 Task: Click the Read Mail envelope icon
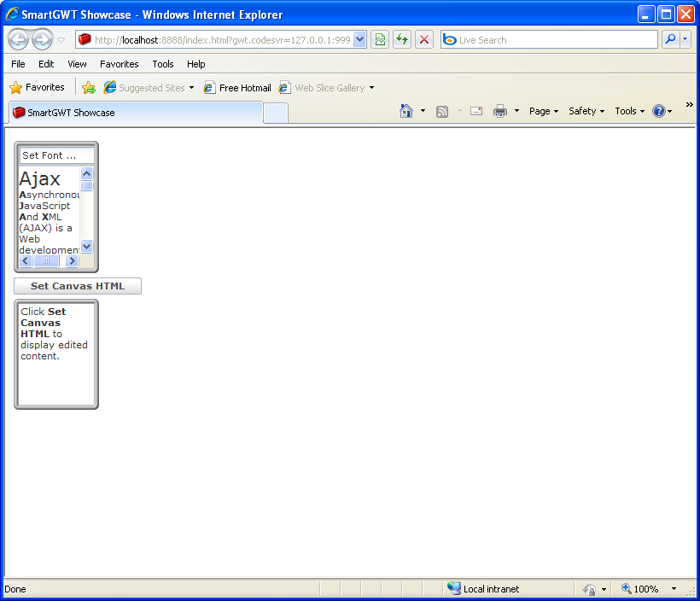point(476,111)
